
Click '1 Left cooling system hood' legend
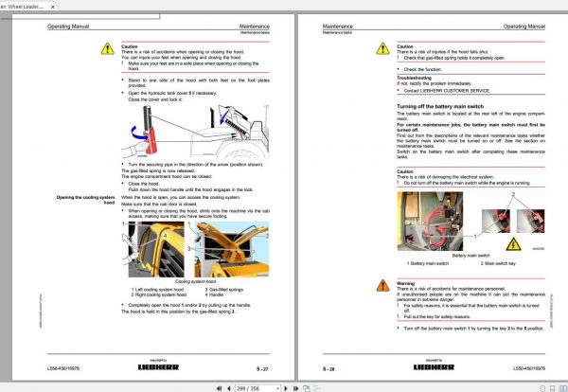point(157,290)
